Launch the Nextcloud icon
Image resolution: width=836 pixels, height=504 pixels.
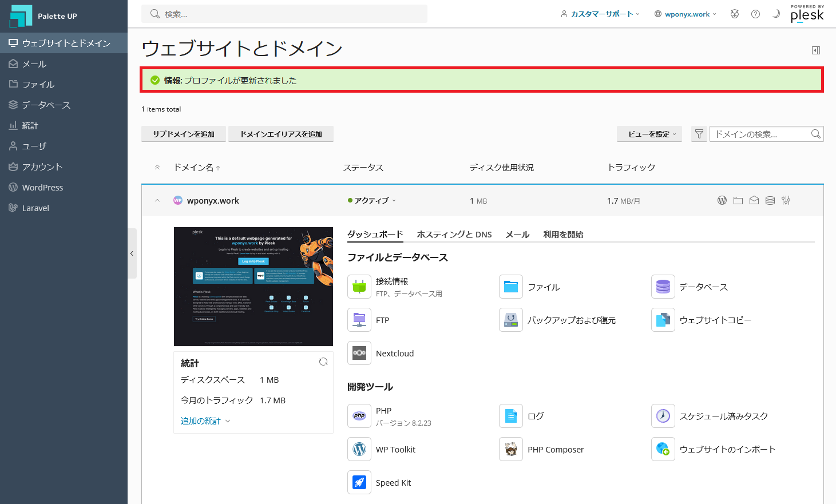point(359,353)
